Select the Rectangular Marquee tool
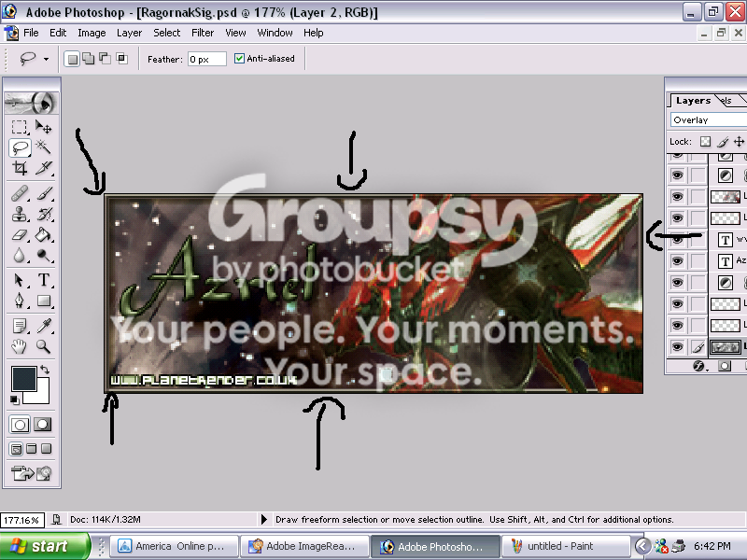The image size is (747, 560). [x=20, y=127]
